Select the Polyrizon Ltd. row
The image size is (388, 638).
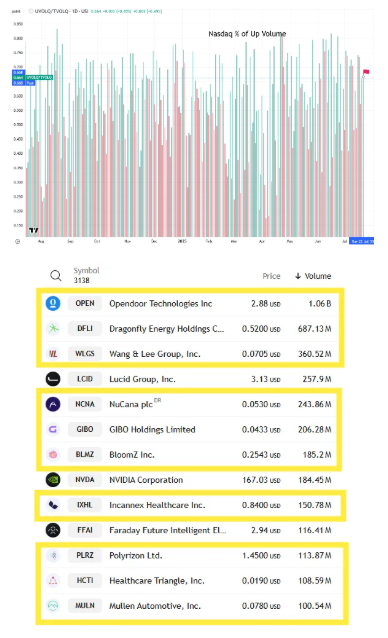189,555
